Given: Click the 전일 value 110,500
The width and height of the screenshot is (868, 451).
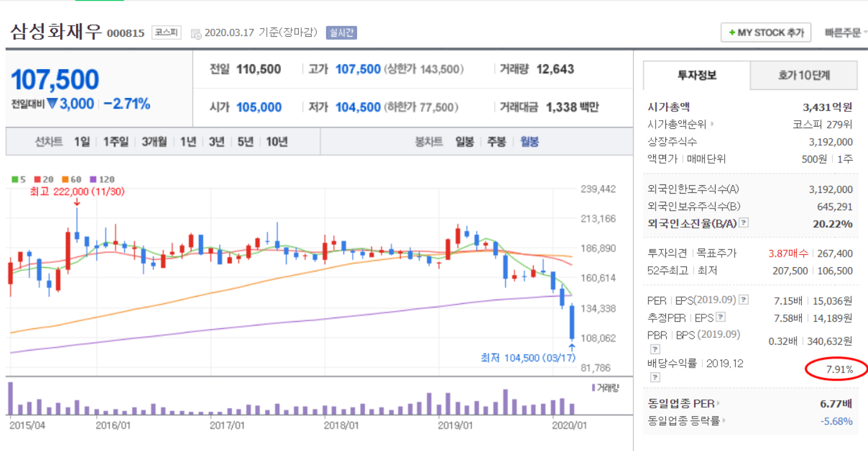Looking at the screenshot, I should coord(259,69).
